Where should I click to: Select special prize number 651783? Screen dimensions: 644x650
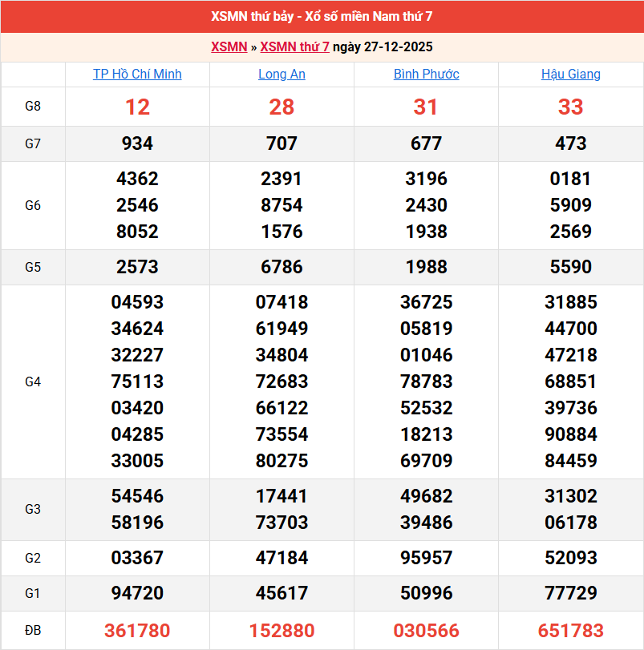(571, 632)
